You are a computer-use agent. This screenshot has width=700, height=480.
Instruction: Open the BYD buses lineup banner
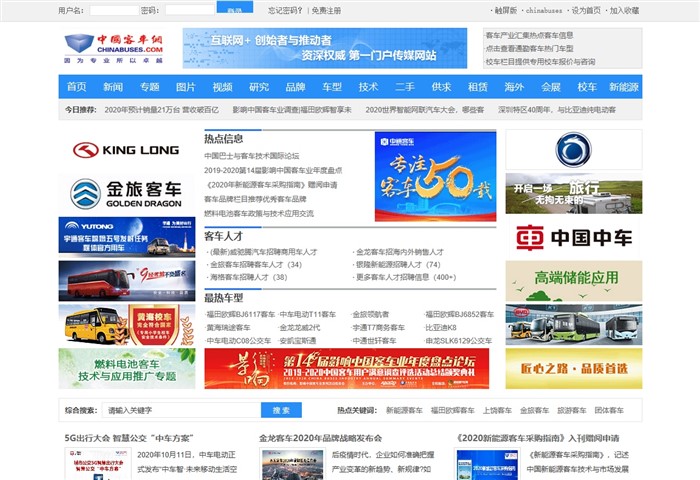[x=574, y=325]
